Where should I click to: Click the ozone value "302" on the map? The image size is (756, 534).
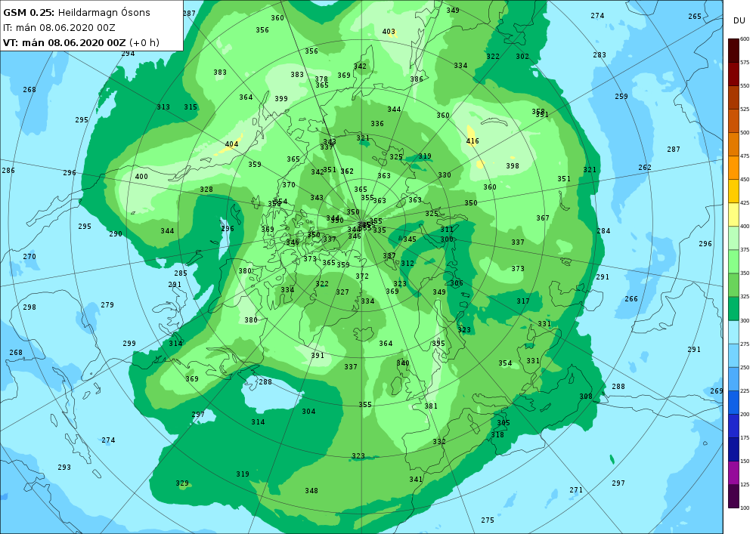(x=522, y=57)
